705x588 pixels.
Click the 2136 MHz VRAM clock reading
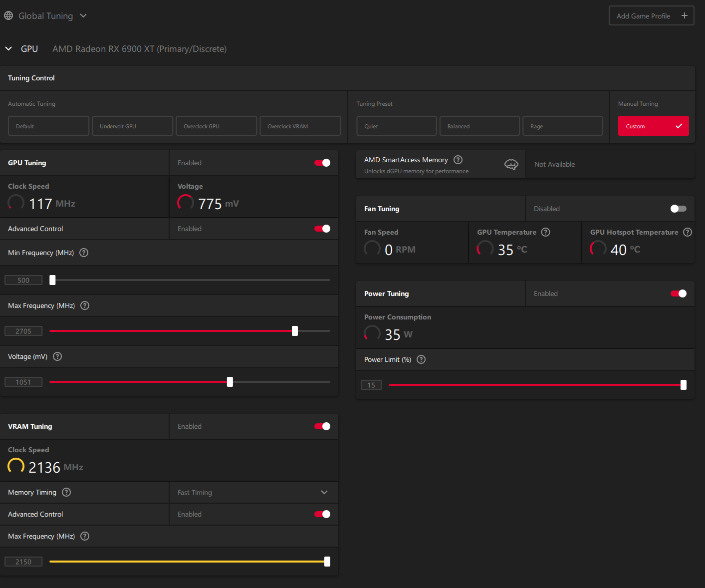[56, 467]
